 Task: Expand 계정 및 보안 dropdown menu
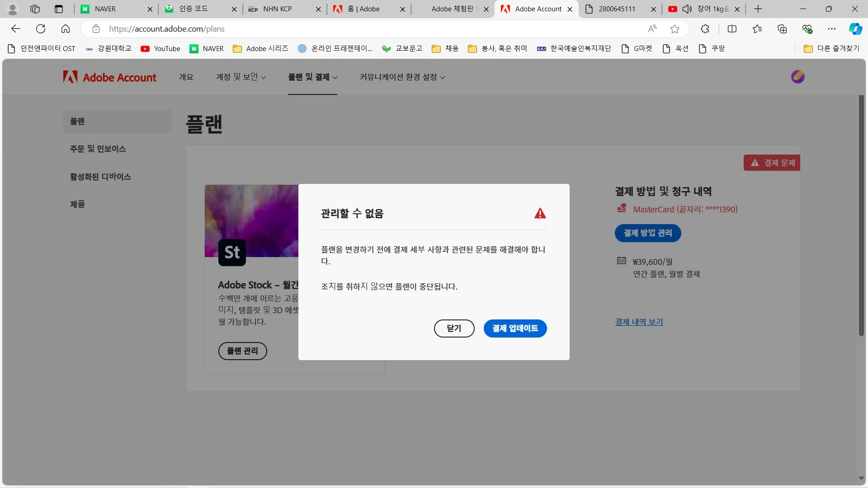241,77
